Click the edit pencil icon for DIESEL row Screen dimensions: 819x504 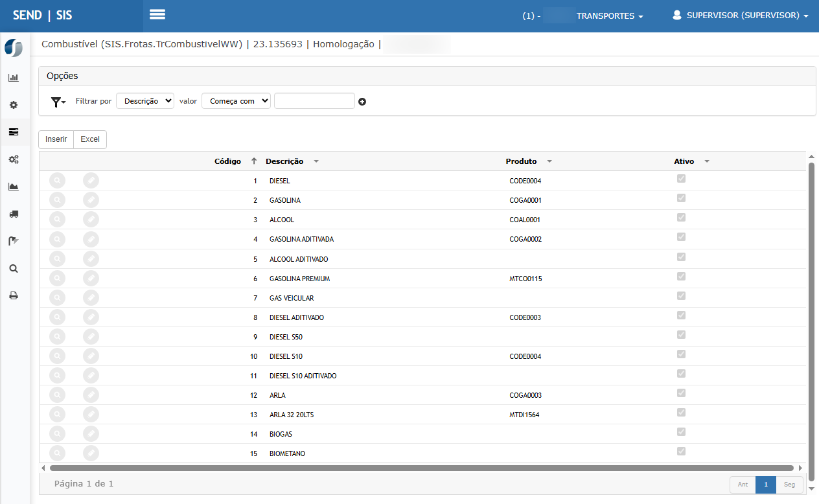tap(91, 181)
